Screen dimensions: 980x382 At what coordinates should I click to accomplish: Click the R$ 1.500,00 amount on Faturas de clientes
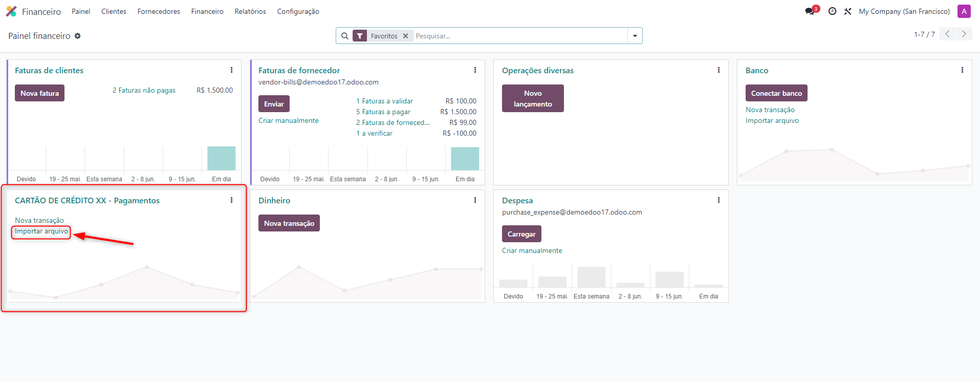tap(214, 91)
